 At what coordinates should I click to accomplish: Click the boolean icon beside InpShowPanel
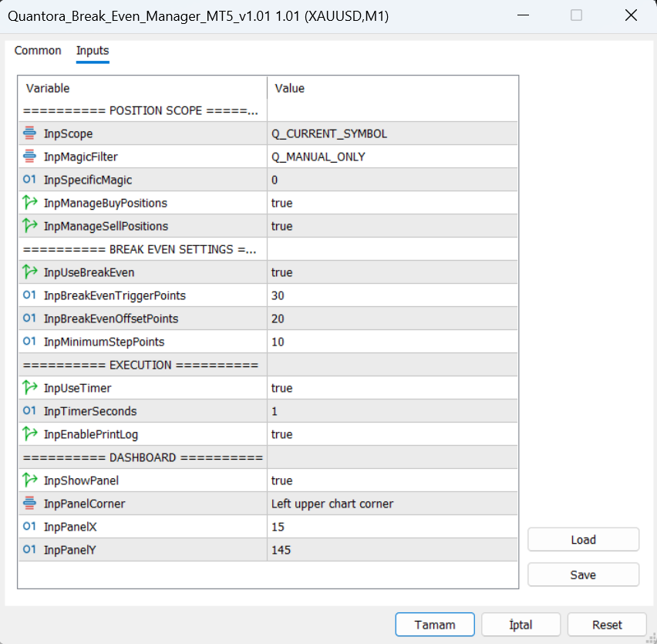[x=30, y=480]
